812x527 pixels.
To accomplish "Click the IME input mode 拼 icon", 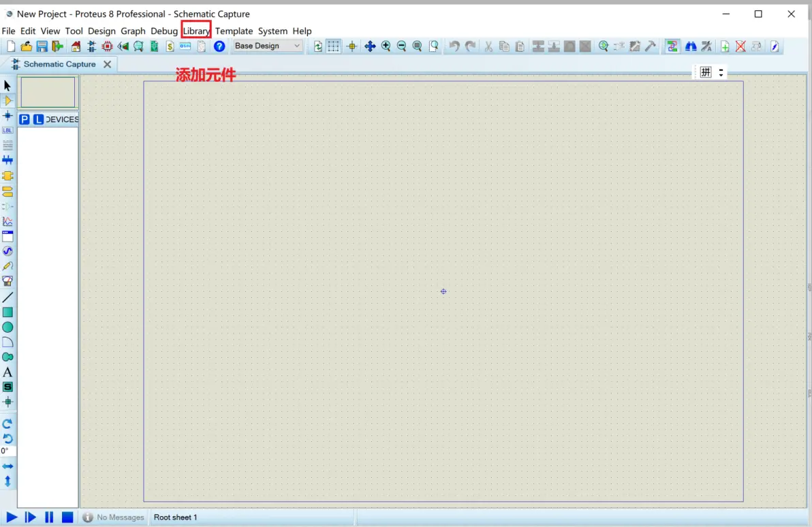I will 706,72.
